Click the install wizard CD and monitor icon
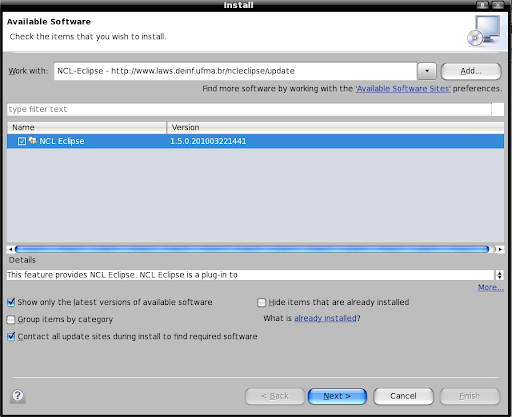 pyautogui.click(x=484, y=31)
